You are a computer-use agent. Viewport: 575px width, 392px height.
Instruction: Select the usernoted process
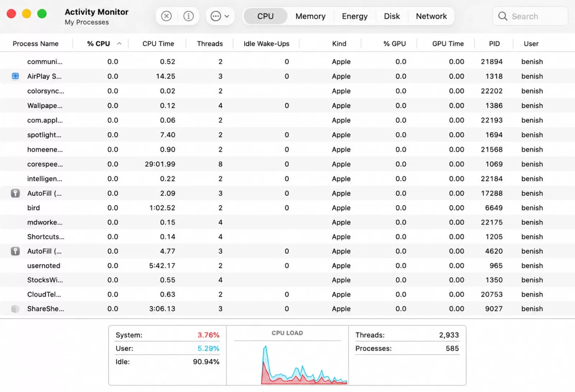(287, 266)
